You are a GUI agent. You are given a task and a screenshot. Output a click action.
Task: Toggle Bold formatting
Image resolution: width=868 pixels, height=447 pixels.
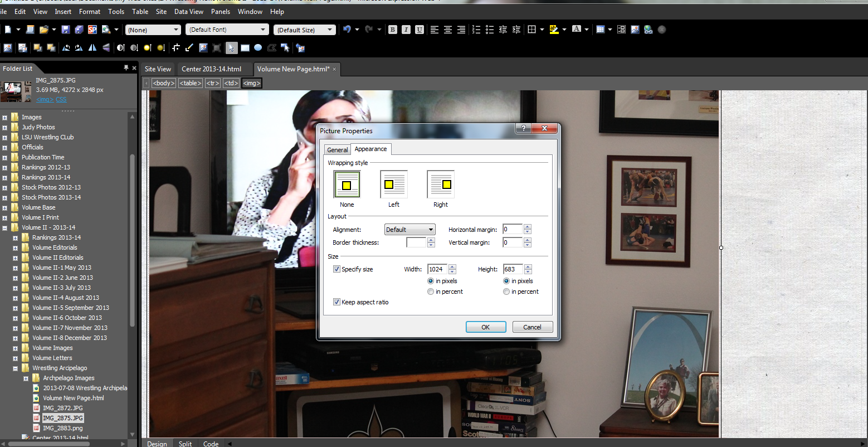pos(392,30)
